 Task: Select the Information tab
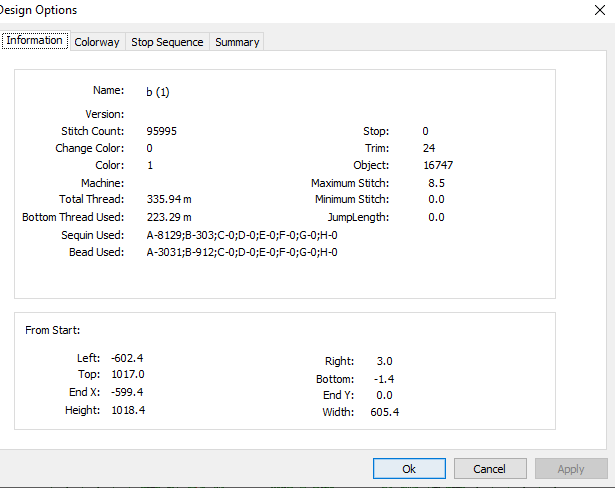coord(35,40)
